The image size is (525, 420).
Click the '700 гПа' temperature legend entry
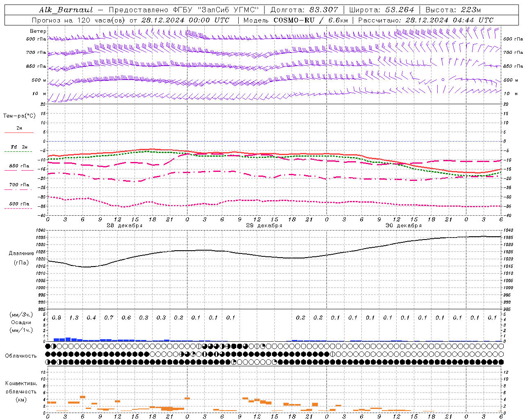[x=19, y=185]
